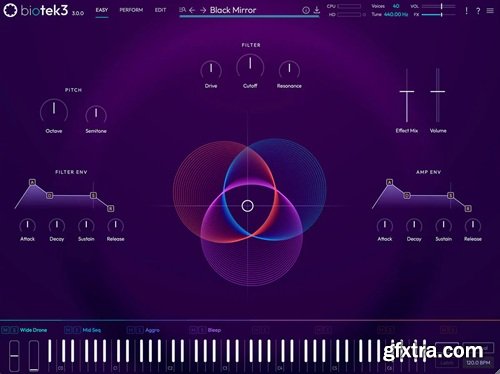This screenshot has width=500, height=374.
Task: Click the Effect Mix fader
Action: (407, 96)
